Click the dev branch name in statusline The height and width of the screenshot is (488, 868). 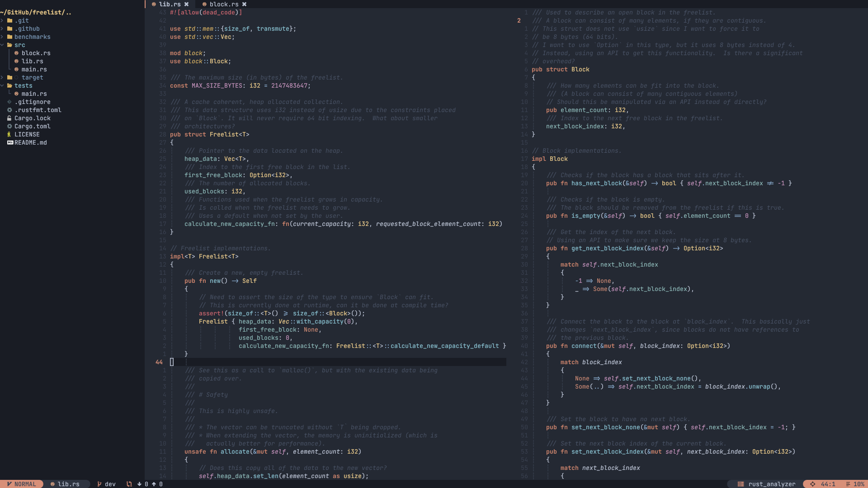click(x=110, y=483)
